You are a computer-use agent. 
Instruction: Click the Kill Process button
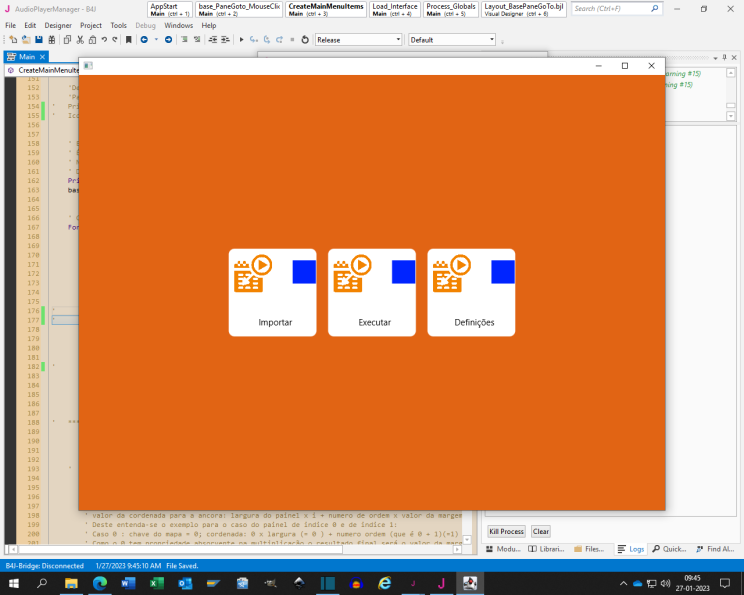[506, 531]
